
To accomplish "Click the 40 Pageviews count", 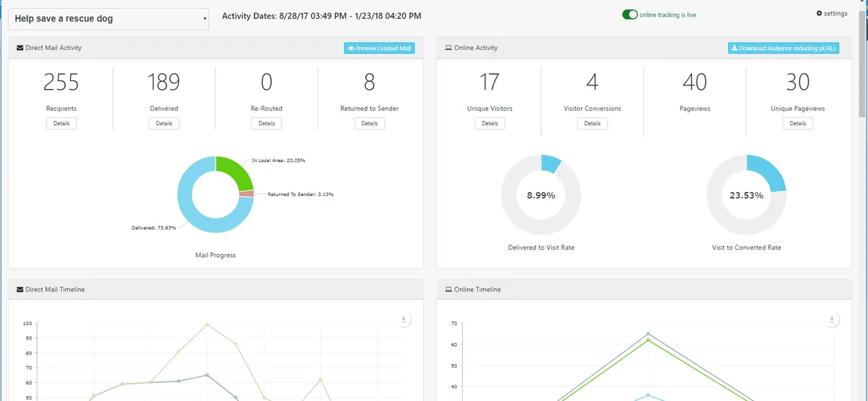I will click(695, 83).
